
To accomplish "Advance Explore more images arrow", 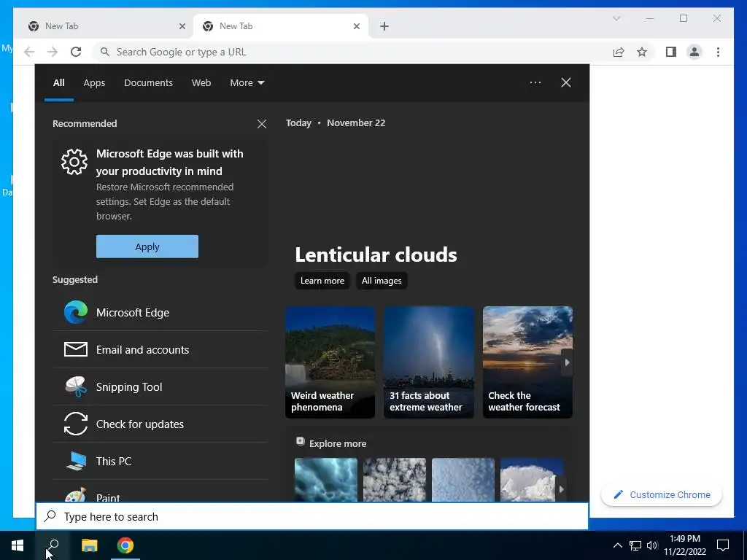I will tap(561, 489).
